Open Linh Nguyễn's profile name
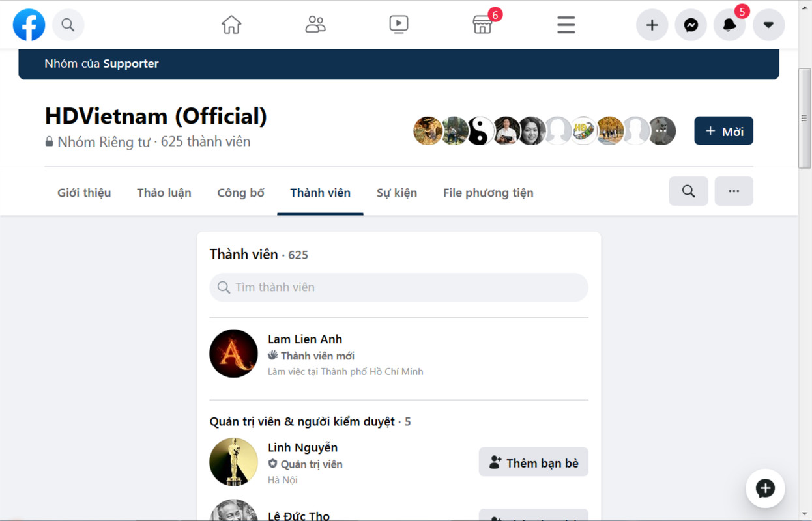Viewport: 812px width, 521px height. coord(303,447)
